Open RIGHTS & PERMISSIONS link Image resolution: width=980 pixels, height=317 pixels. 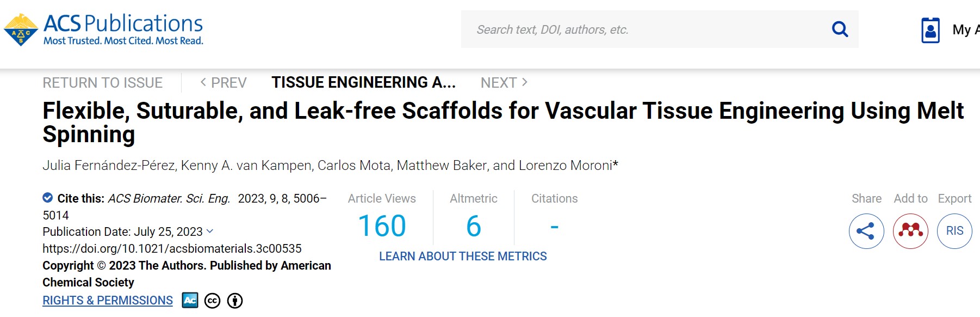[x=108, y=300]
